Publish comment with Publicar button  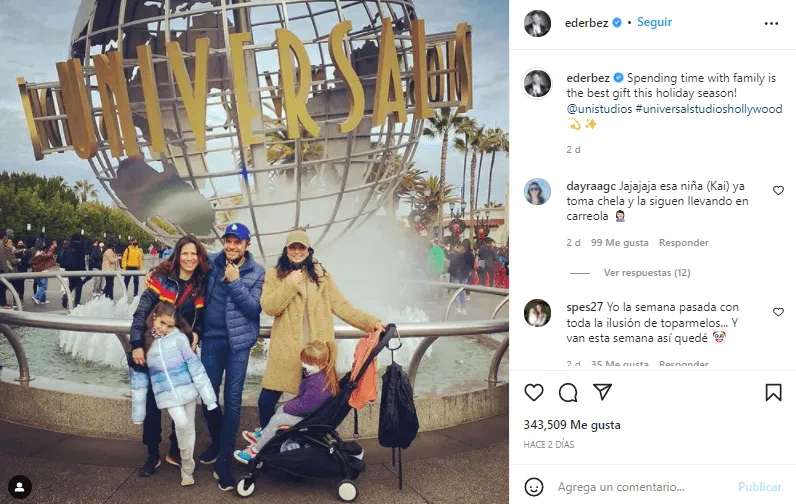click(x=759, y=487)
